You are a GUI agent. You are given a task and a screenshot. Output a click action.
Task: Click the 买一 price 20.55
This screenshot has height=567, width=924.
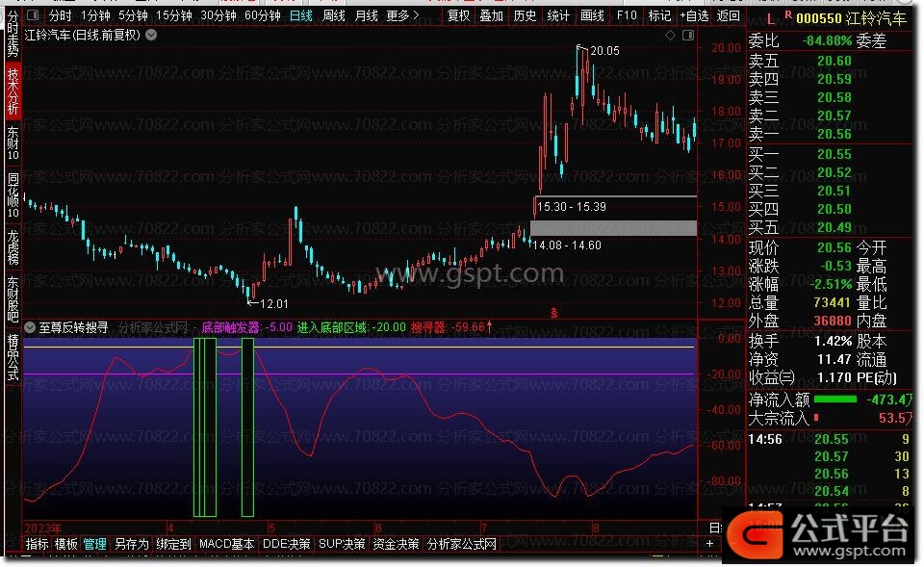[x=834, y=154]
